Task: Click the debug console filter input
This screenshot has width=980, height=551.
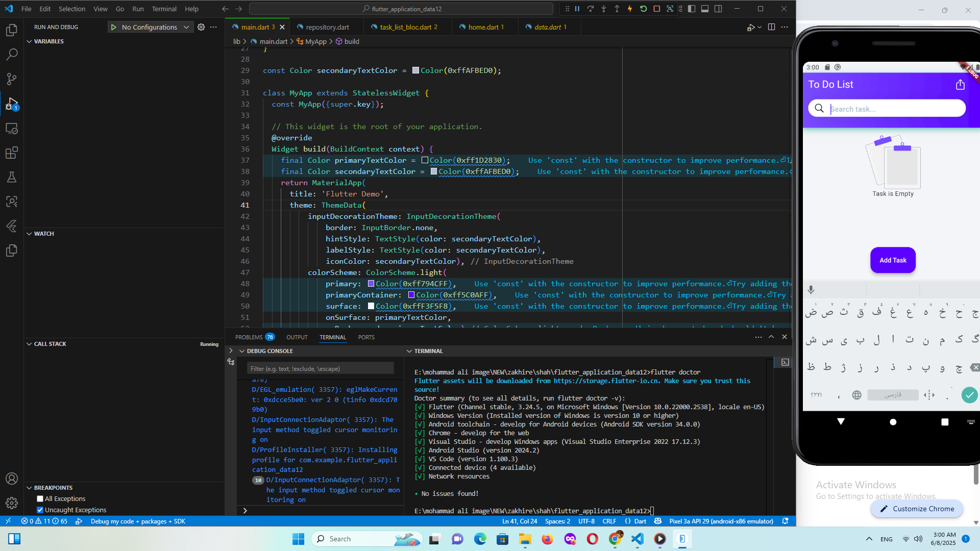Action: (x=321, y=368)
